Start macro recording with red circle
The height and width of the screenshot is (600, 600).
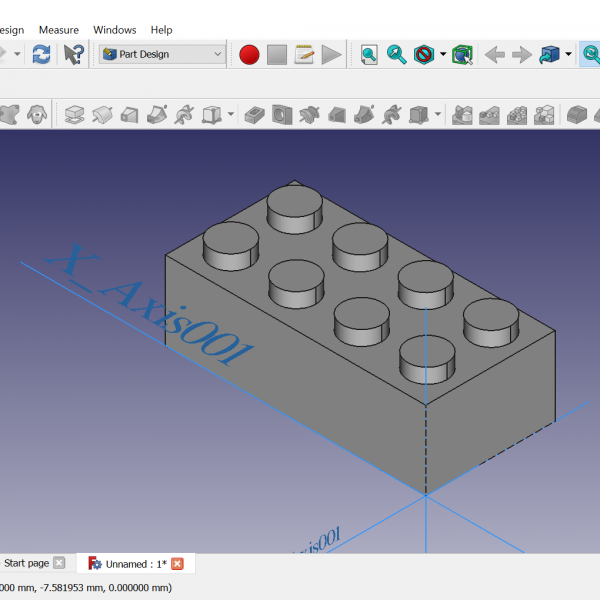pyautogui.click(x=249, y=55)
